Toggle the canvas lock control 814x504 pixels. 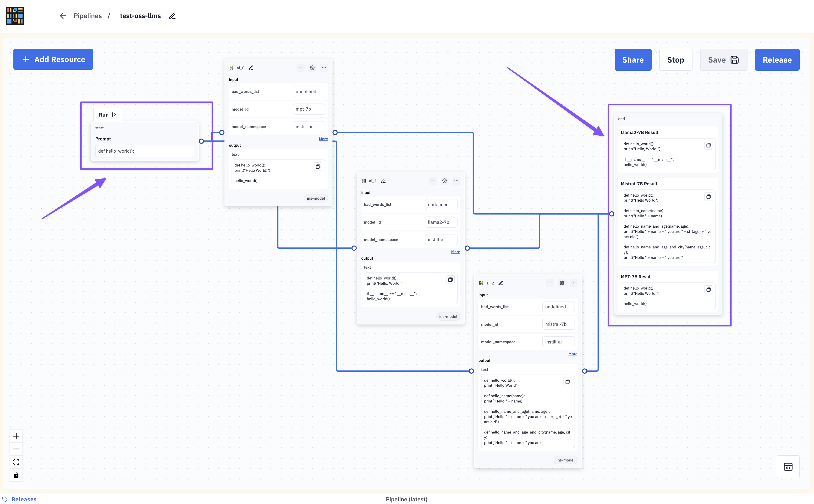coord(16,475)
